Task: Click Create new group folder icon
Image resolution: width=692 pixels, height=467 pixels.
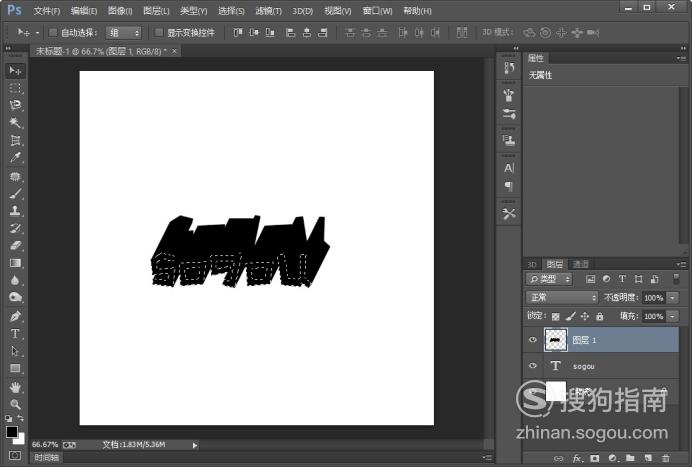Action: (630, 458)
